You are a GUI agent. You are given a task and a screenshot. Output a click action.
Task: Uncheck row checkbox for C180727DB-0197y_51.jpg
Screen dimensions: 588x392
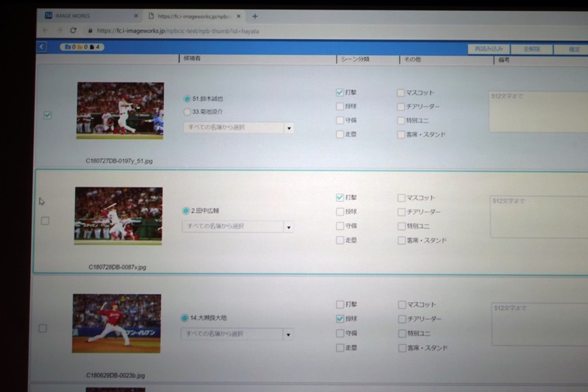(x=47, y=115)
